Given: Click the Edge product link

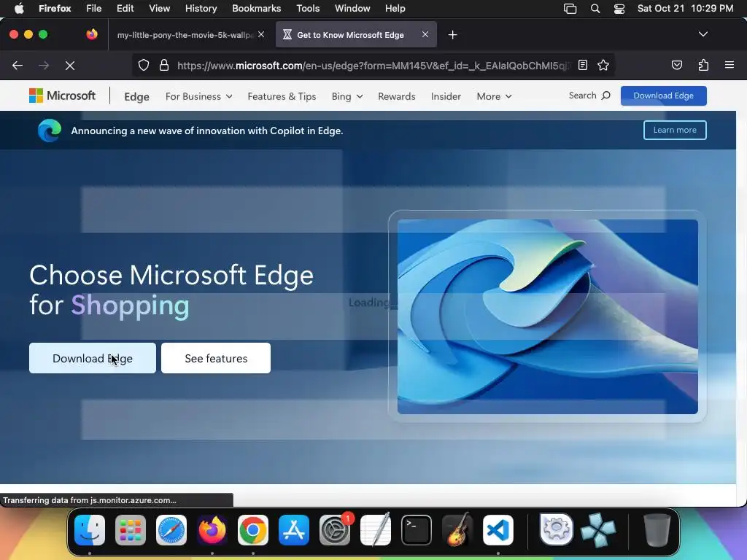Looking at the screenshot, I should [136, 97].
